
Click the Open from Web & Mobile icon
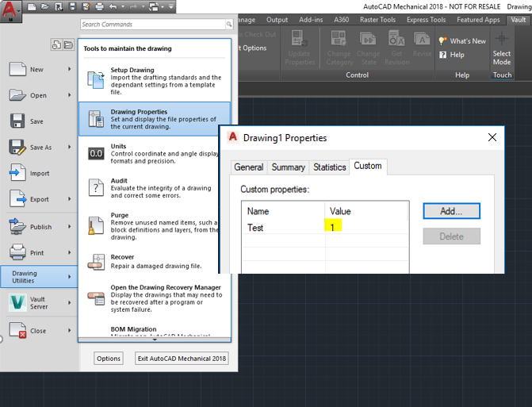point(59,6)
